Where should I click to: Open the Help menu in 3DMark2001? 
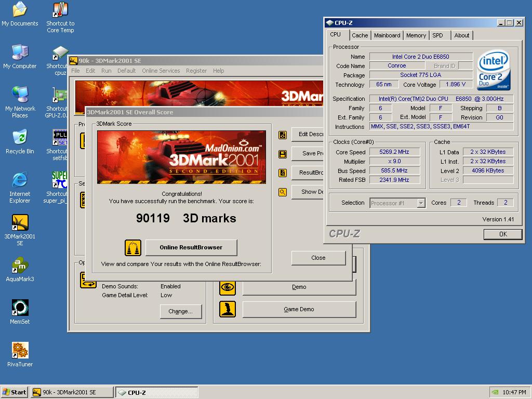pos(219,71)
